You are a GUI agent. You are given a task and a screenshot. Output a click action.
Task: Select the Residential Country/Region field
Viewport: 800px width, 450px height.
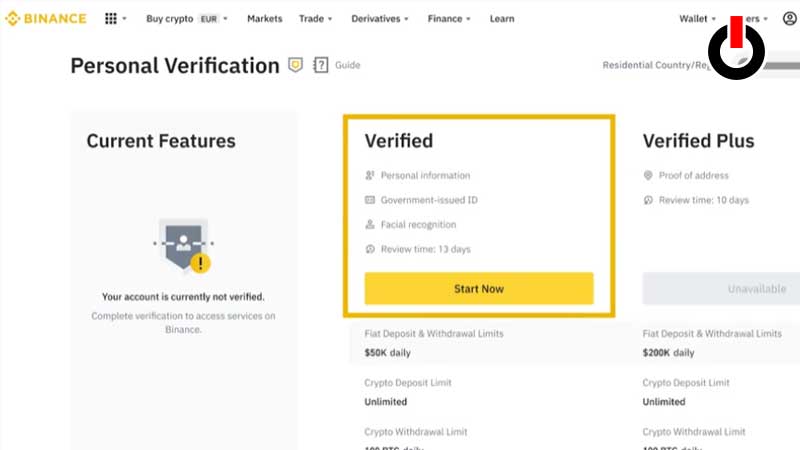(701, 65)
